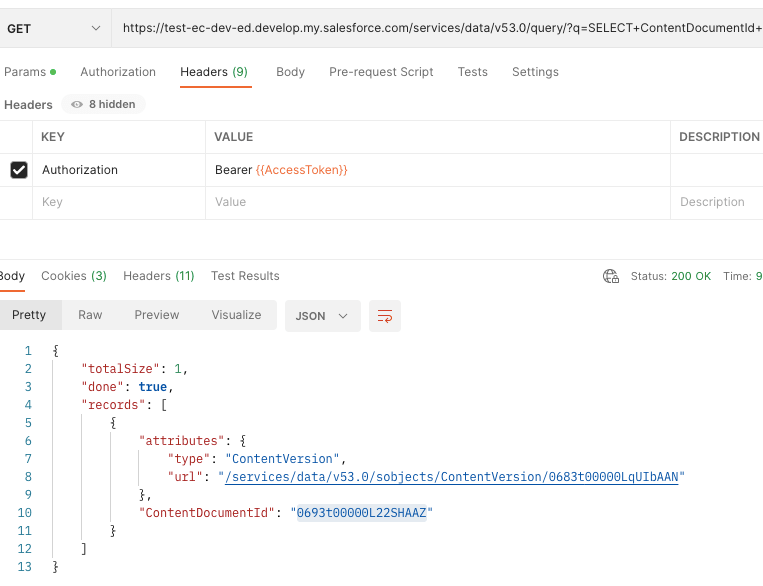Open the request Authorization tab

click(118, 72)
